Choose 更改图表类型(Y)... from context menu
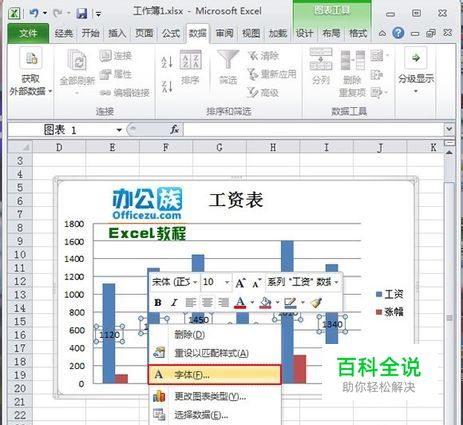Viewport: 463px width, 425px height. coord(215,396)
